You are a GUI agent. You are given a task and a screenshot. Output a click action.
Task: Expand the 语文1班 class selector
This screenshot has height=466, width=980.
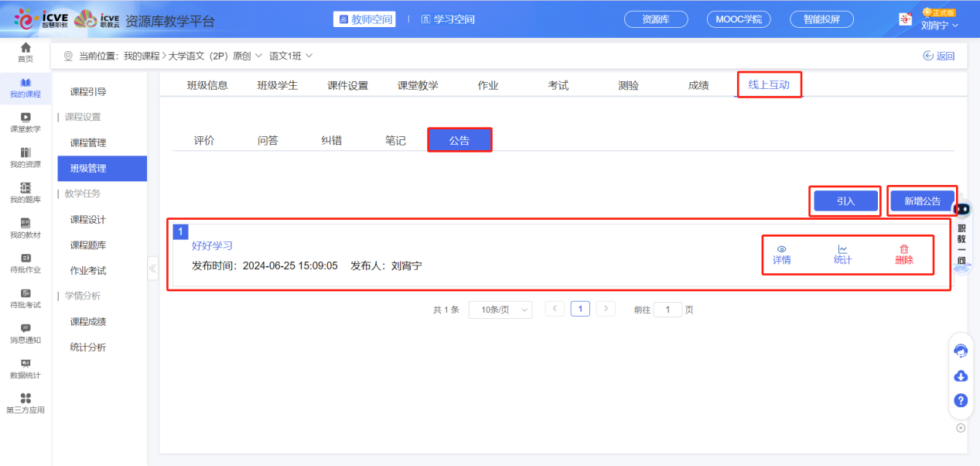point(308,55)
